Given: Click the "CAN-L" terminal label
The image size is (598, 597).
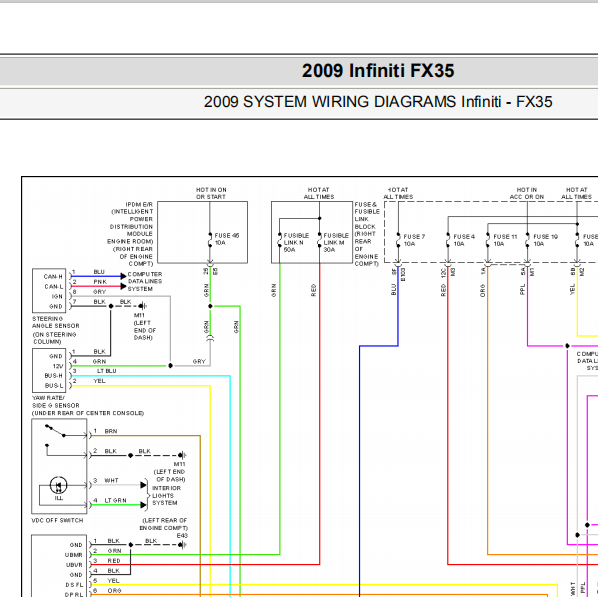Looking at the screenshot, I should (x=53, y=287).
